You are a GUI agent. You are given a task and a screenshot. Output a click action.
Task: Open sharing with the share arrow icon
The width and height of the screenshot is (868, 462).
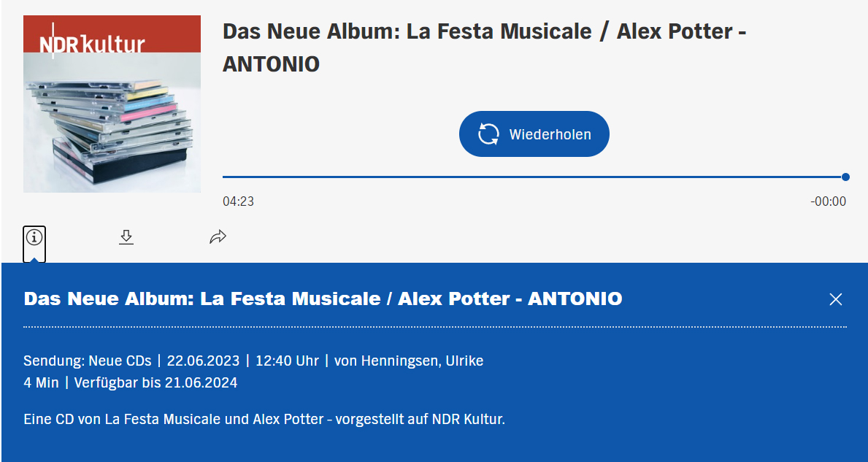click(x=218, y=237)
